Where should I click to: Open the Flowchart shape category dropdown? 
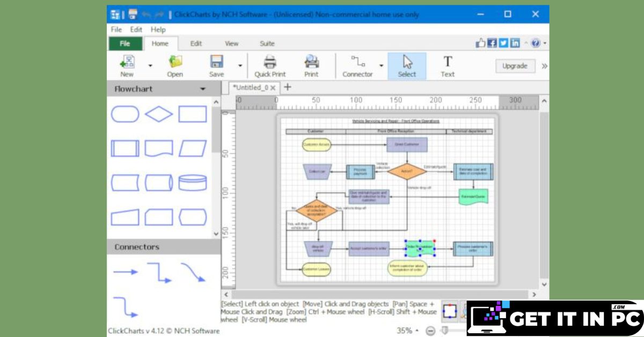point(203,89)
